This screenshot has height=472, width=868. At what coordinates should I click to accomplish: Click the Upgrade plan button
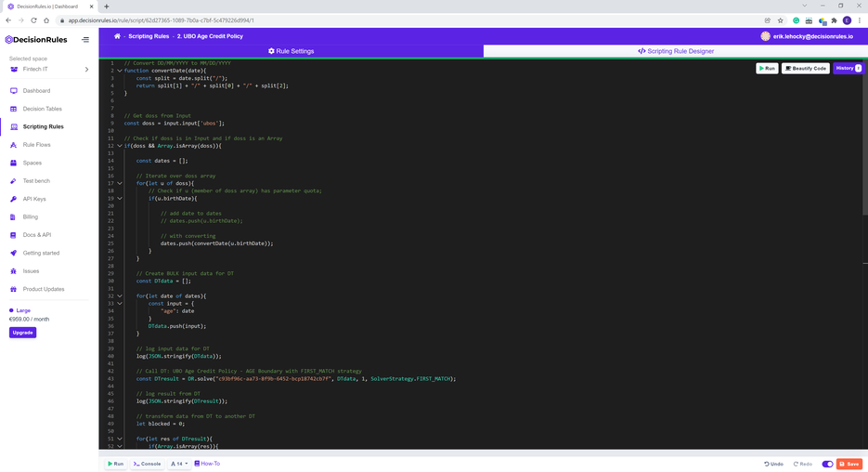click(x=23, y=333)
